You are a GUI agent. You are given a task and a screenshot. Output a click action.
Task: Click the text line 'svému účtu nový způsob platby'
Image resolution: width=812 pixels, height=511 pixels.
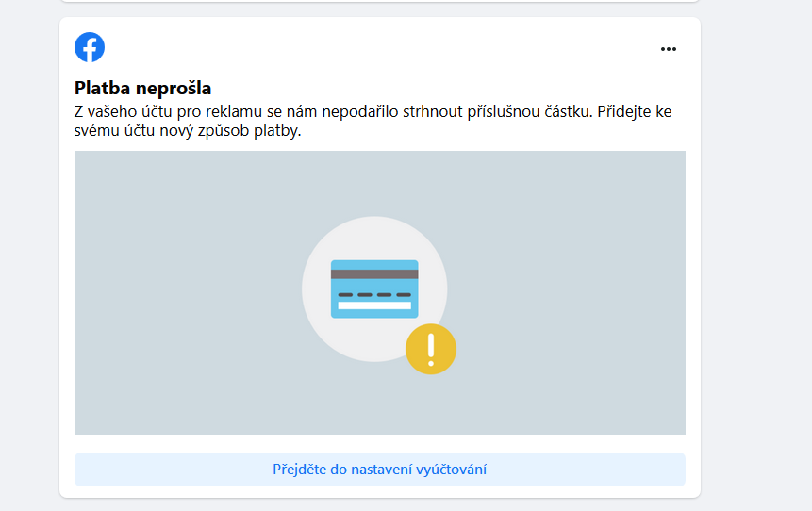point(187,131)
